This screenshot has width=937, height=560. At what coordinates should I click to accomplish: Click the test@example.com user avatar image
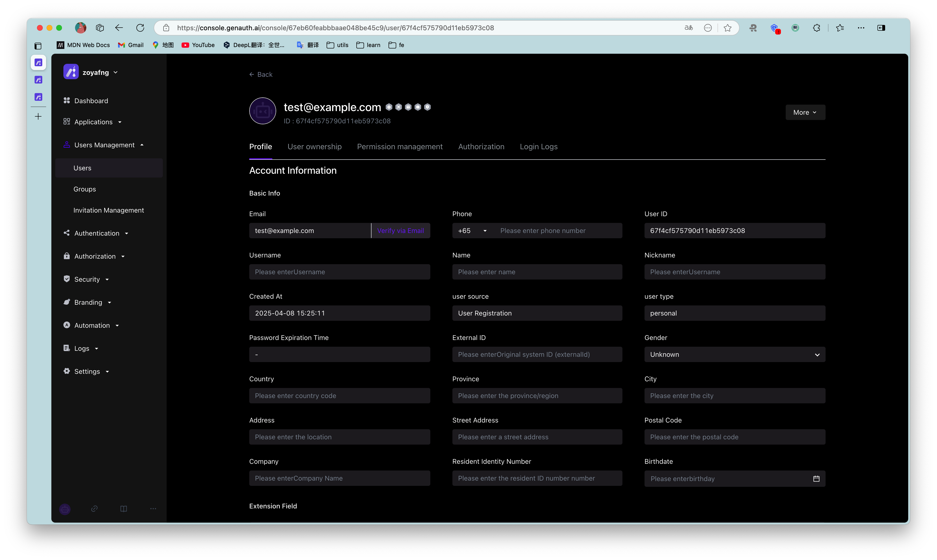click(262, 111)
